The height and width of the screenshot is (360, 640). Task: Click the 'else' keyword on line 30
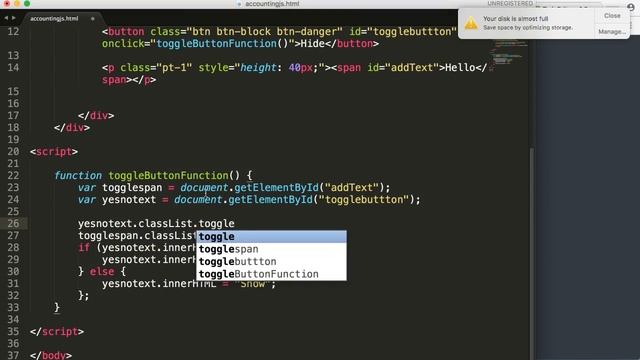click(102, 271)
